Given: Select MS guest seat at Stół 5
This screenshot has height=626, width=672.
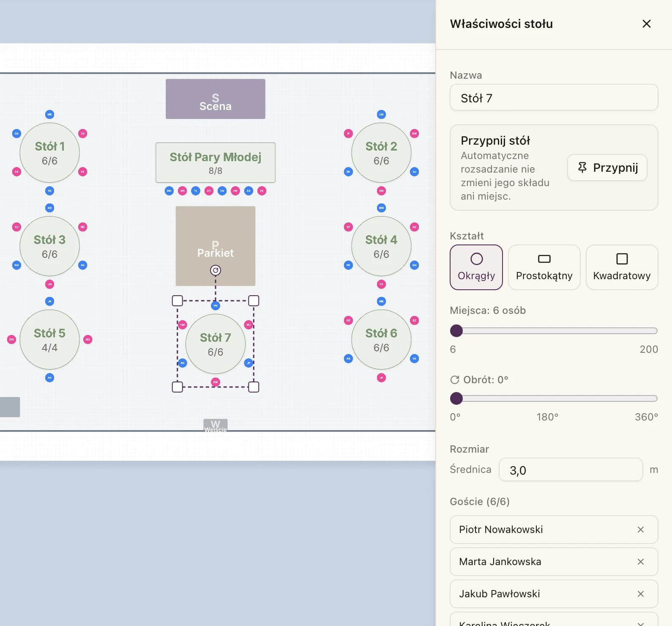Looking at the screenshot, I should click(88, 339).
